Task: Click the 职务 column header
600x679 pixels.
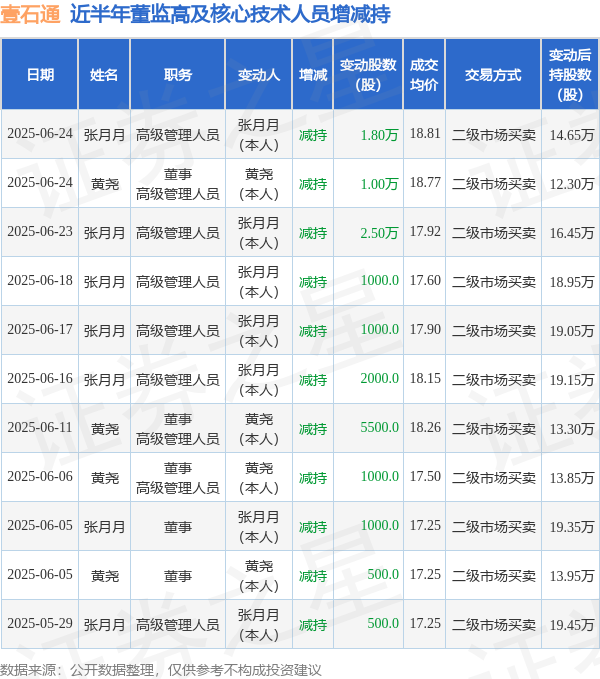Action: pyautogui.click(x=177, y=74)
